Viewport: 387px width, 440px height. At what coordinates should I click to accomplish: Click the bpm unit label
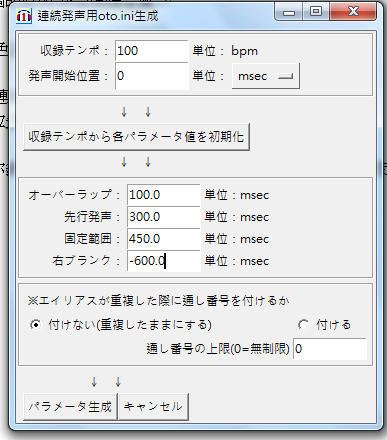pos(244,51)
